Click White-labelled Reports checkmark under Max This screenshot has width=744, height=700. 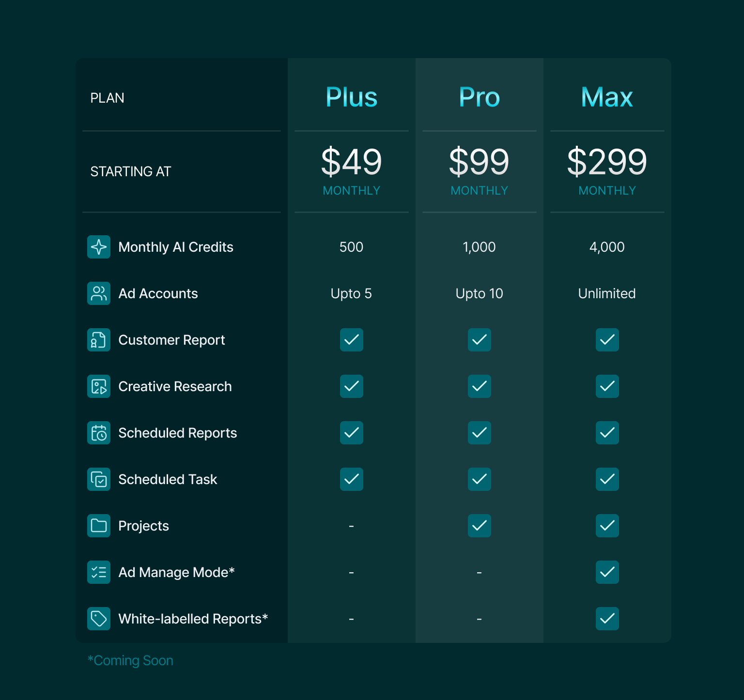(607, 619)
